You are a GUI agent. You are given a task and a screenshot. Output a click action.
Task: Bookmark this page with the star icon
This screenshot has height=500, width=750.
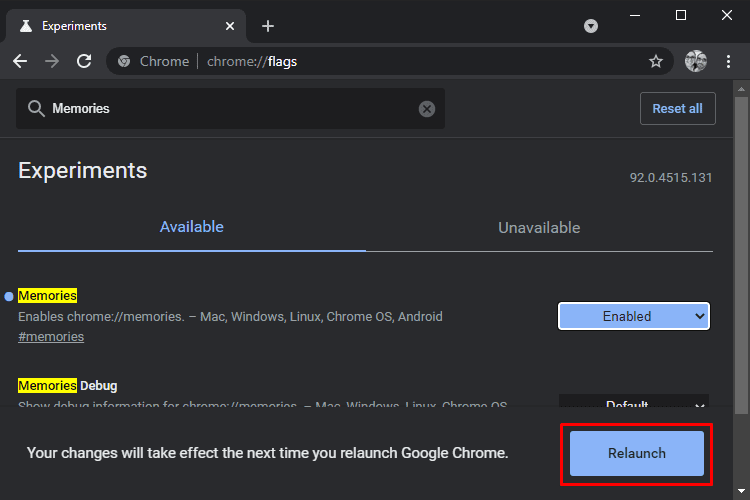(656, 61)
